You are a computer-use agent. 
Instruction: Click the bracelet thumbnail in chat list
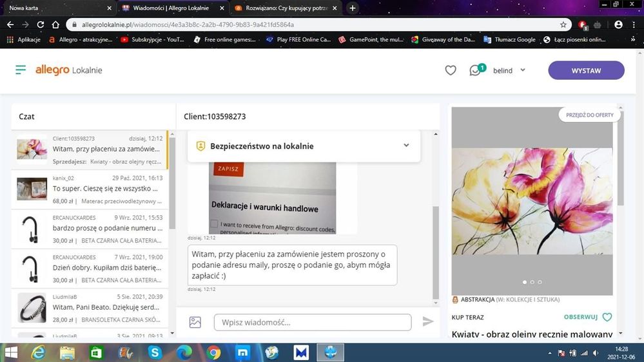pyautogui.click(x=32, y=308)
